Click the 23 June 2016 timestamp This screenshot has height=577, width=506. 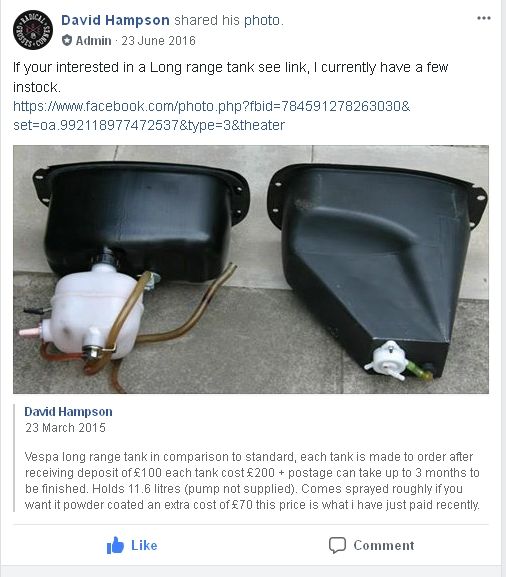tap(158, 40)
